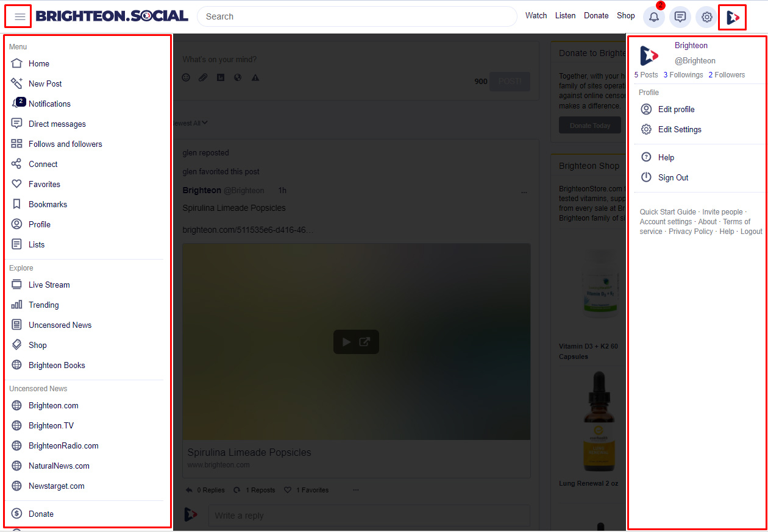Viewport: 768px width, 532px height.
Task: Click the Trending bar chart icon
Action: click(x=16, y=305)
